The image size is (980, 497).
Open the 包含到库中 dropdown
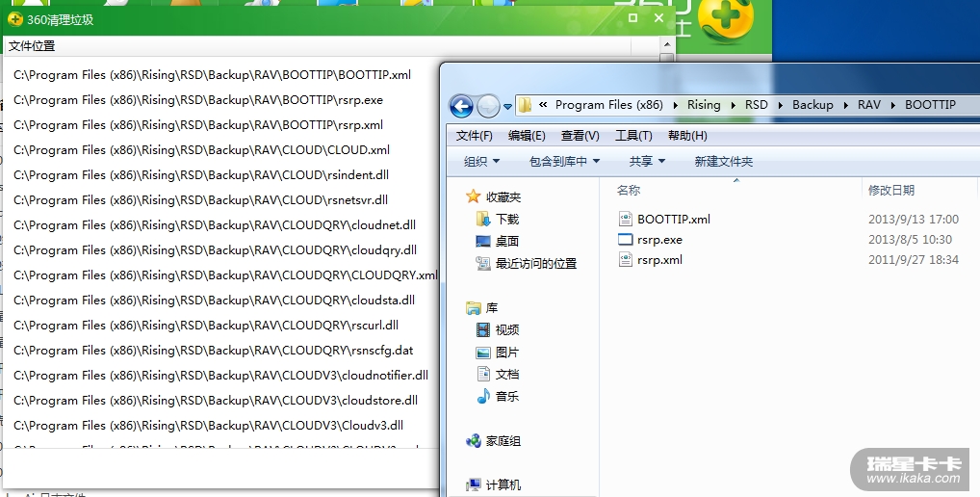[x=564, y=161]
